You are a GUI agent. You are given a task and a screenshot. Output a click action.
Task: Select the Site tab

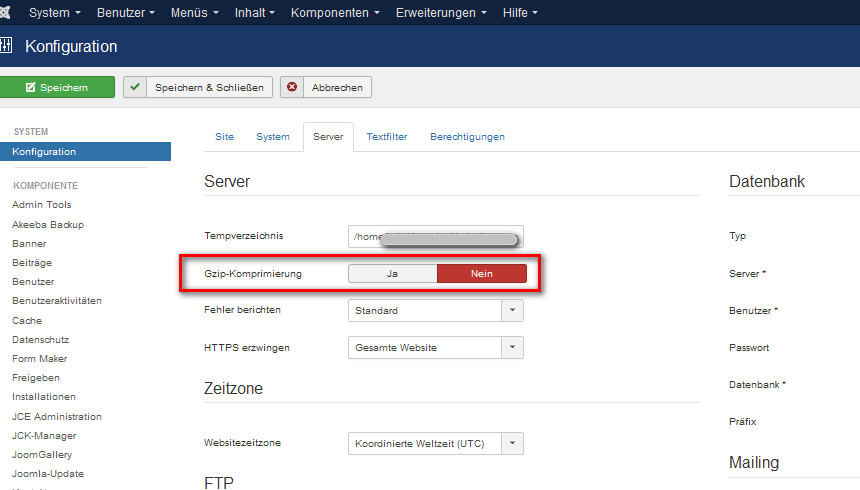click(x=225, y=137)
